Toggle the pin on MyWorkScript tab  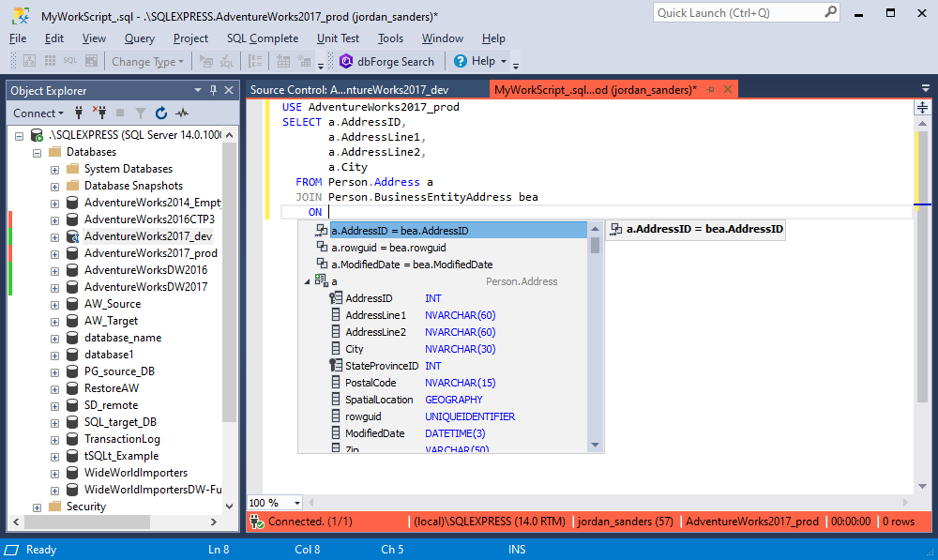(x=710, y=90)
